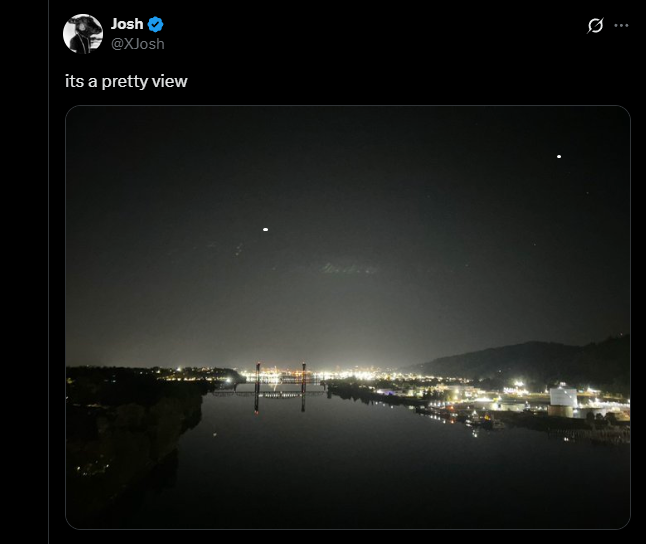
Task: Click the white storage tank in photo
Action: pyautogui.click(x=563, y=397)
